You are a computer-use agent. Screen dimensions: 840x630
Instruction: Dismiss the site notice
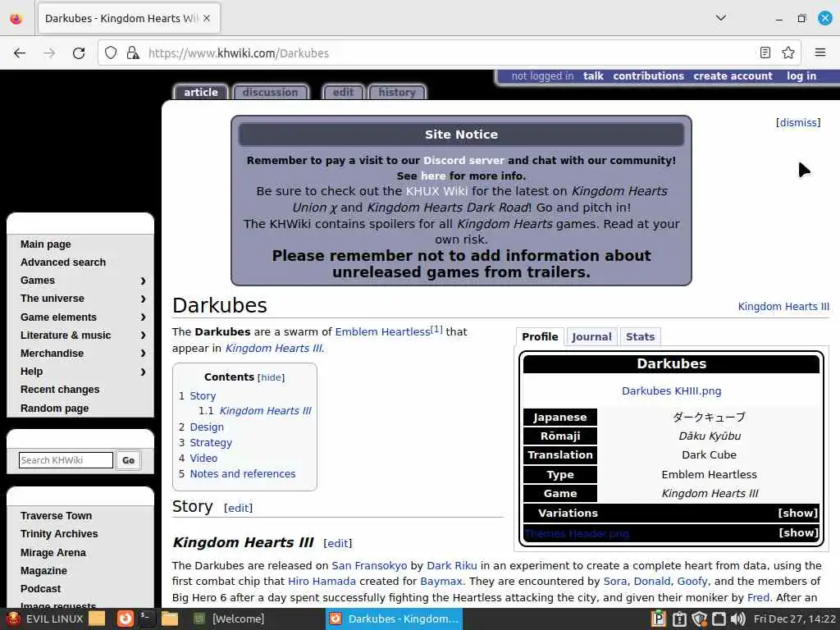point(797,123)
